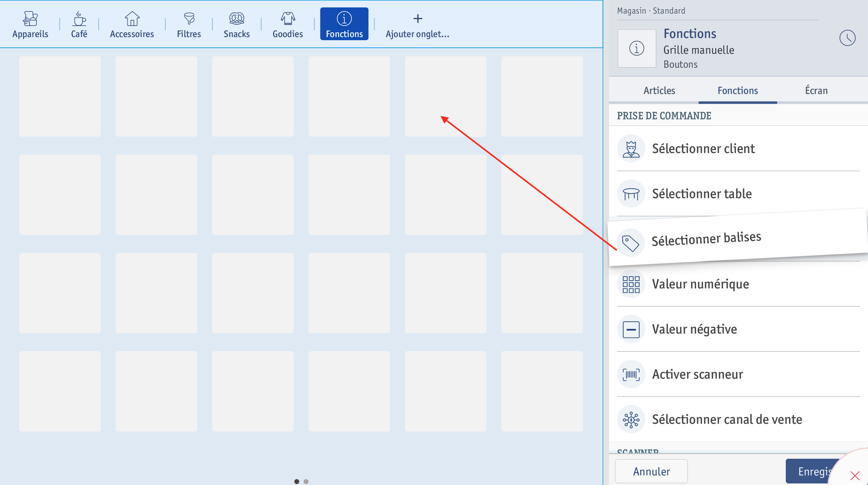Click the Grille manuelle label
The height and width of the screenshot is (485, 868).
(x=699, y=50)
